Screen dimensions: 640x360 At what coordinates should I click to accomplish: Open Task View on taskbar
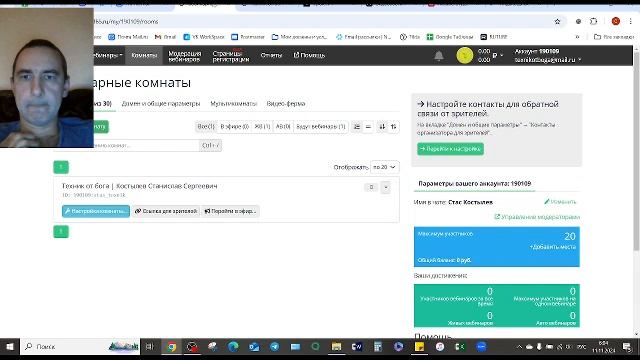tap(150, 347)
